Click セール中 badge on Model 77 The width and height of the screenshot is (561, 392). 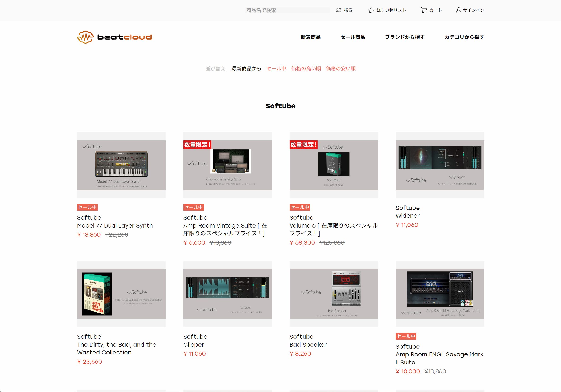[x=88, y=207]
